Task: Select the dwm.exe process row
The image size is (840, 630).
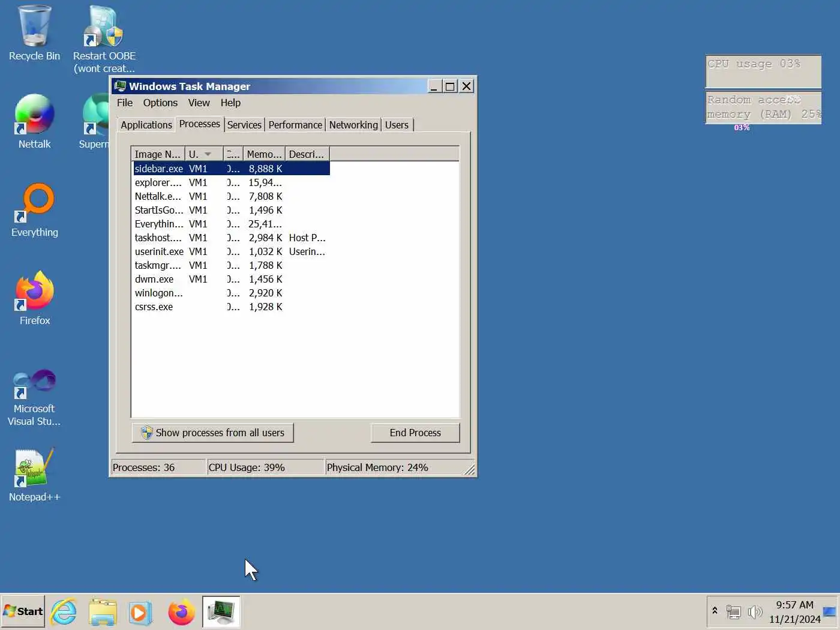Action: pos(231,279)
